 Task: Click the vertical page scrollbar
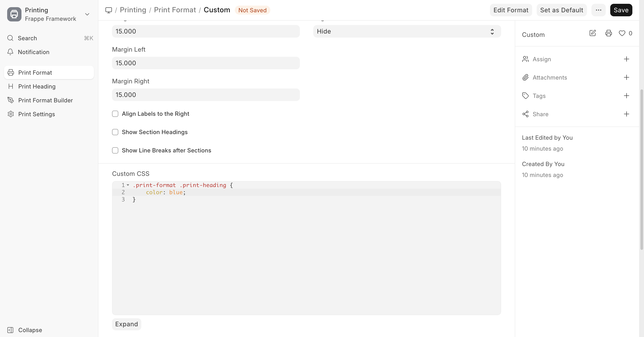tap(641, 170)
